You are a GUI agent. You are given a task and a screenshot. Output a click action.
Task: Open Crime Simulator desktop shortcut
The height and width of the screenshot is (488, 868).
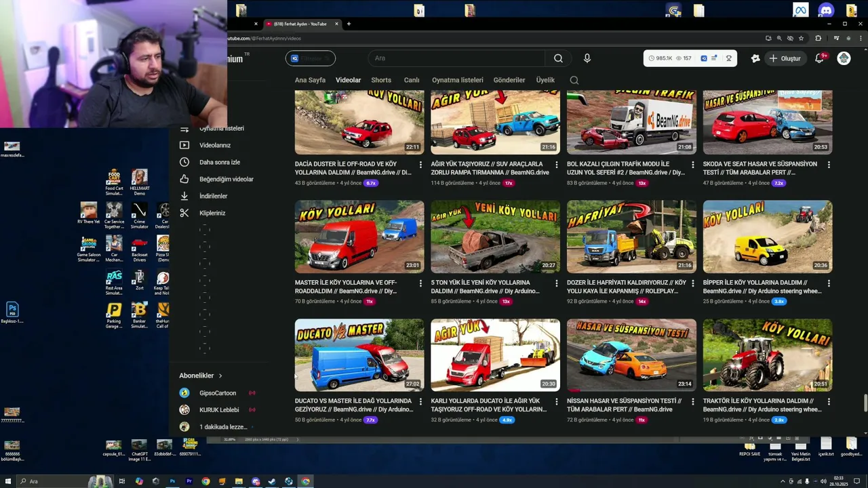click(140, 216)
